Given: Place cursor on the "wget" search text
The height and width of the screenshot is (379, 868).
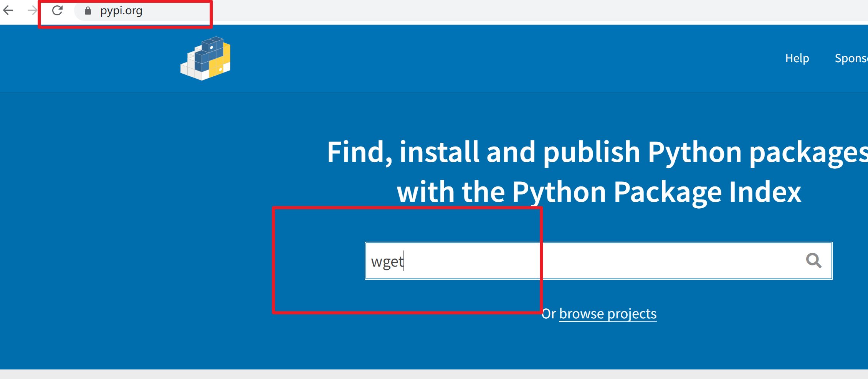Looking at the screenshot, I should pos(387,262).
